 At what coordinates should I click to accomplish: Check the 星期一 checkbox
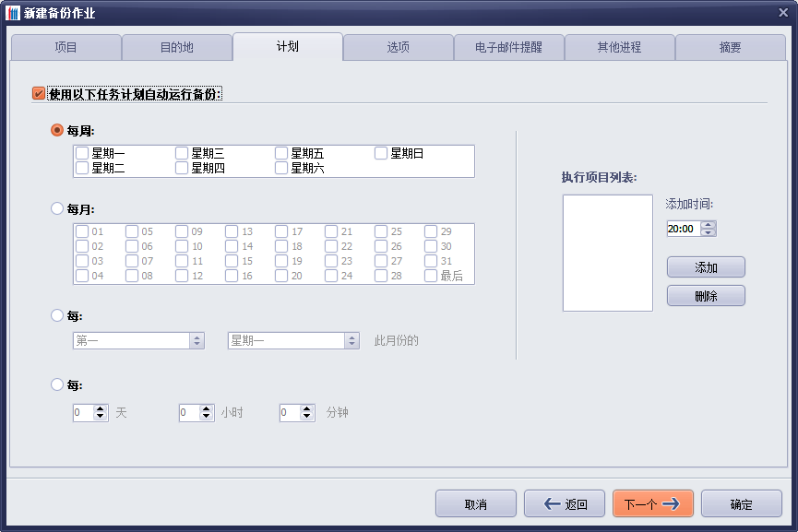coord(82,153)
